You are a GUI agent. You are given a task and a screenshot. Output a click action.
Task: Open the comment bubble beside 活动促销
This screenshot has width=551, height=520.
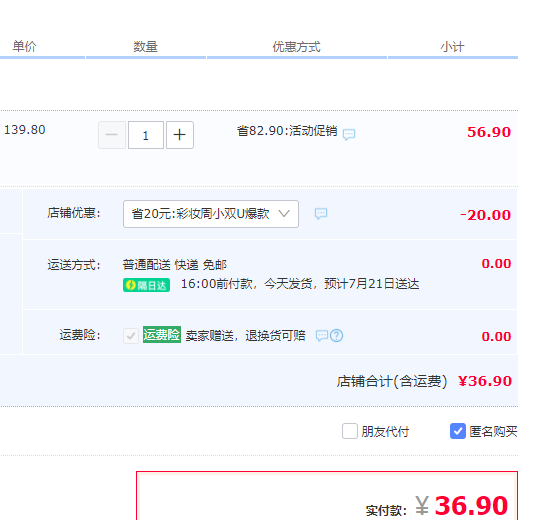349,134
